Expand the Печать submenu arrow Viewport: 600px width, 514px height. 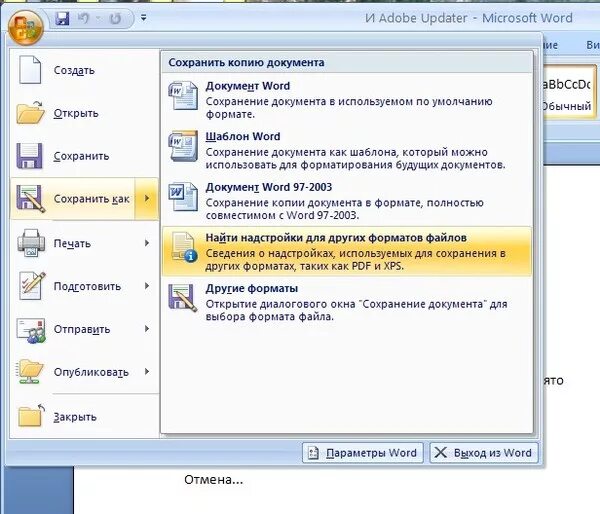pos(147,243)
